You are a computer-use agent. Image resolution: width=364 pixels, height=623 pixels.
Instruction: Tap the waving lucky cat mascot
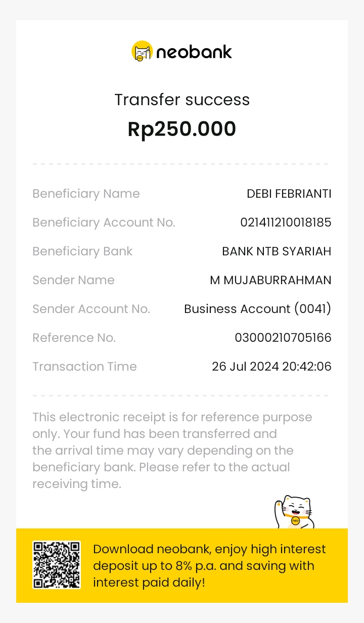click(294, 512)
